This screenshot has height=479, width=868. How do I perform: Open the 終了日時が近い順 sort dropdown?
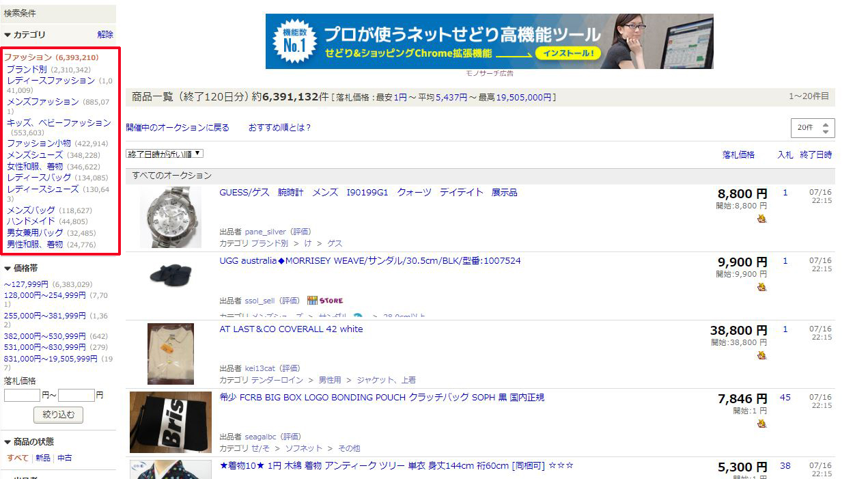pos(165,154)
